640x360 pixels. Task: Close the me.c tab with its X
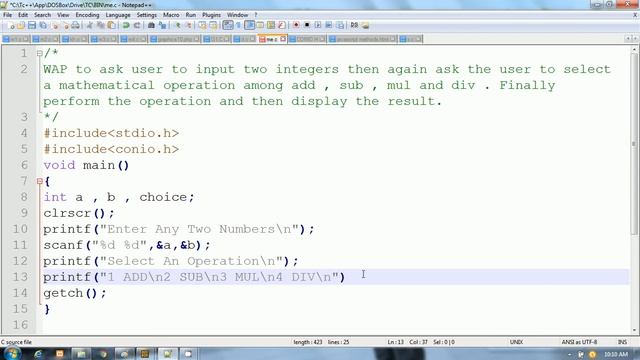283,39
